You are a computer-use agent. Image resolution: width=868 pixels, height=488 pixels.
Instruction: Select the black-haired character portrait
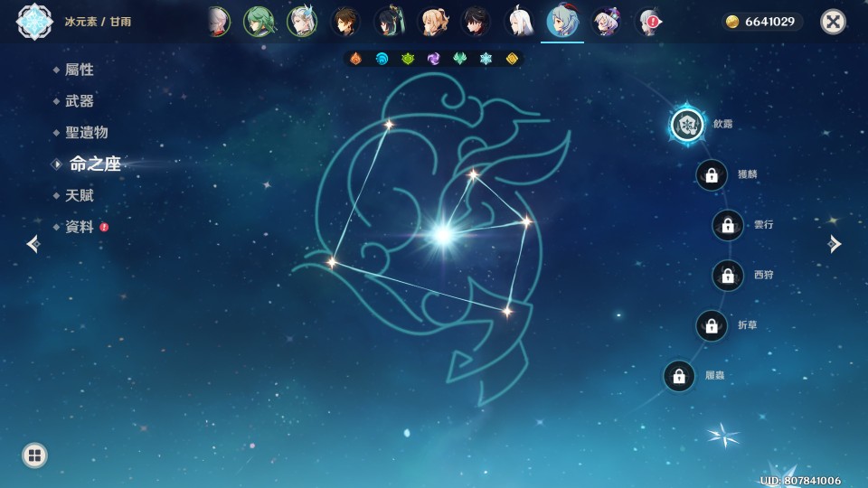point(476,22)
